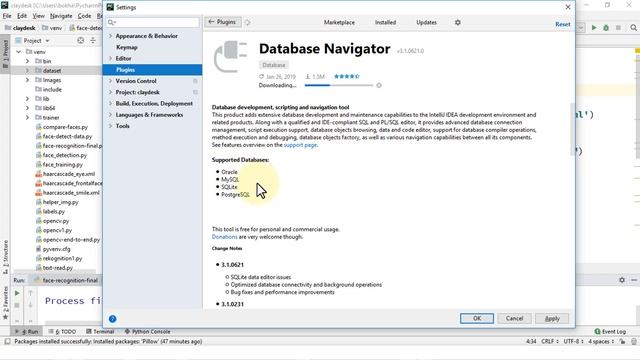Click the Cancel button

coord(514,318)
